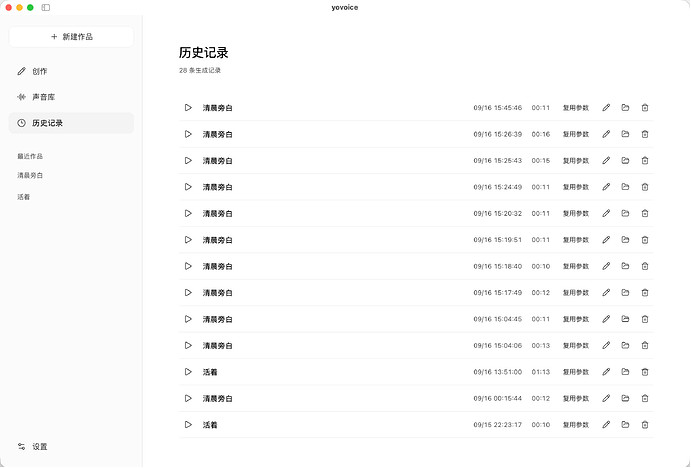Edit the 09/16 13:51:00 活着 record

tap(606, 372)
